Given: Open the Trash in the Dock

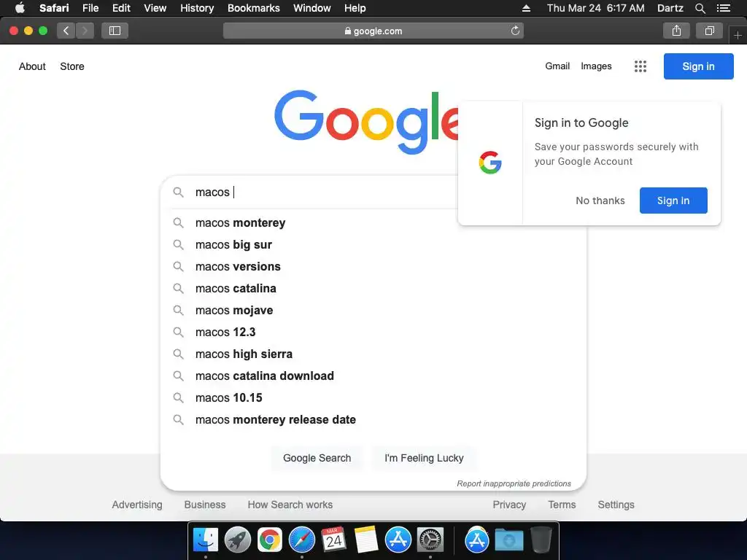Looking at the screenshot, I should point(541,540).
